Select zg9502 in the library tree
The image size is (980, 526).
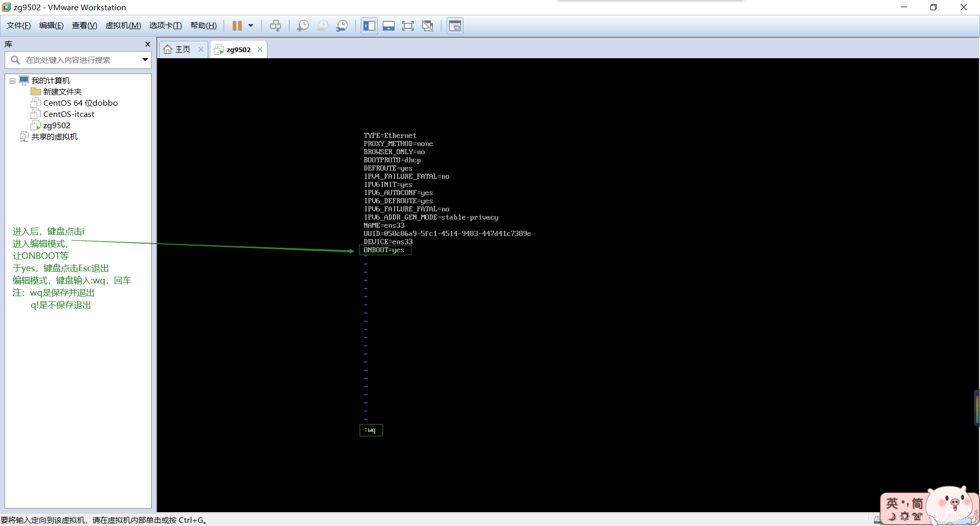(x=57, y=126)
